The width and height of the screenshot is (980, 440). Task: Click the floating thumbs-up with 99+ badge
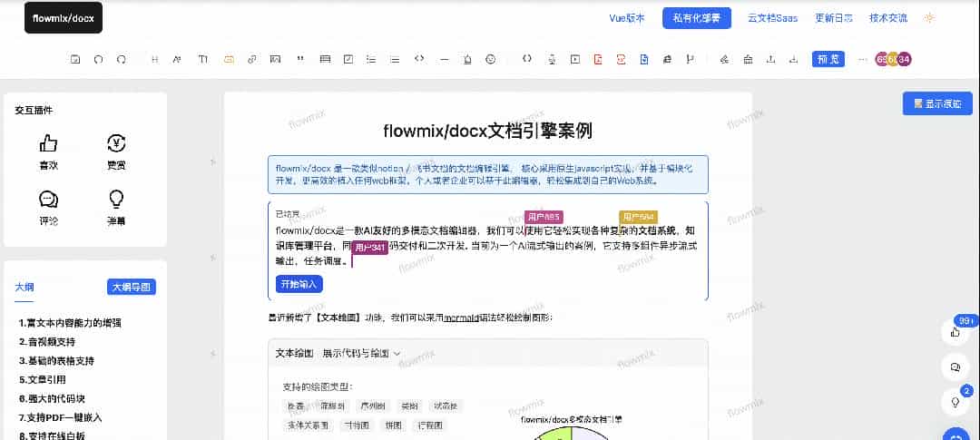(955, 333)
